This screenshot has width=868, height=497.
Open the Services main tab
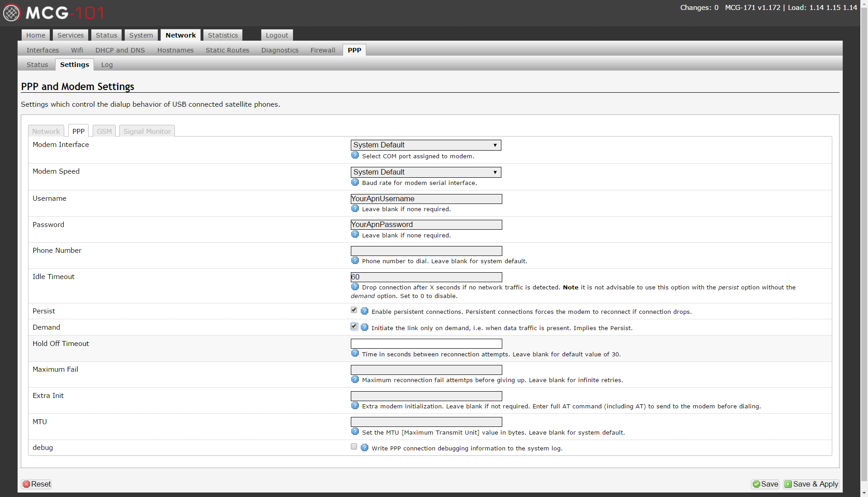pos(71,35)
